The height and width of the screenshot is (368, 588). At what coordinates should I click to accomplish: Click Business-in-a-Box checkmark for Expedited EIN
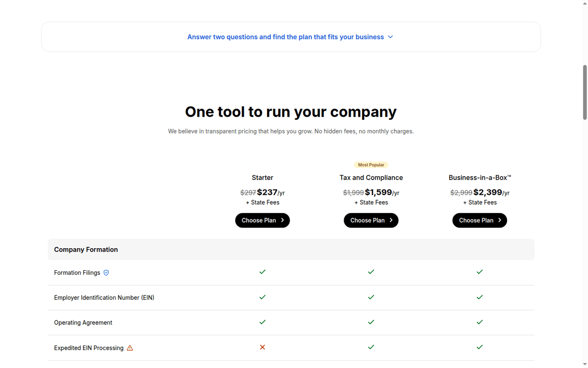click(x=480, y=347)
